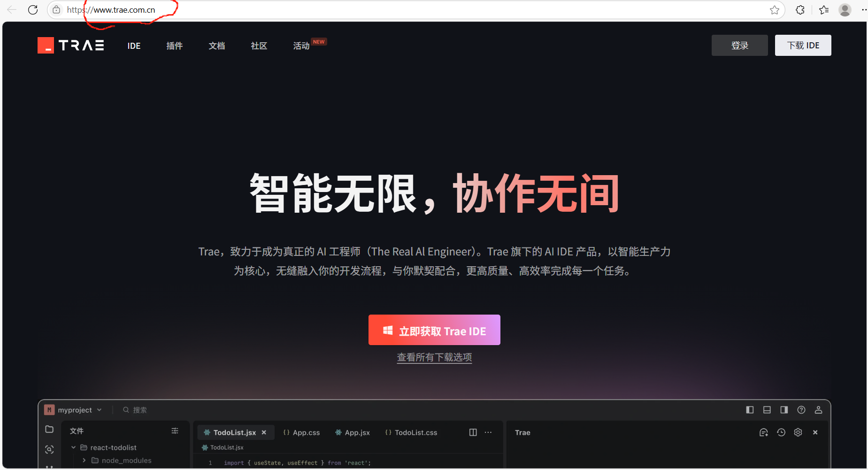Open the Trae panel settings gear
This screenshot has height=470, width=868.
click(x=798, y=432)
